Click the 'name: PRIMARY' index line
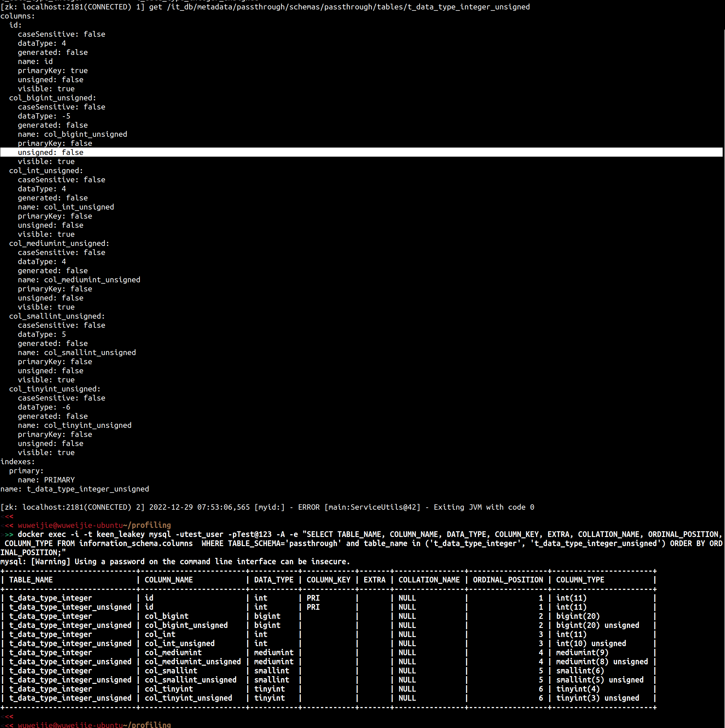The image size is (725, 728). click(46, 480)
